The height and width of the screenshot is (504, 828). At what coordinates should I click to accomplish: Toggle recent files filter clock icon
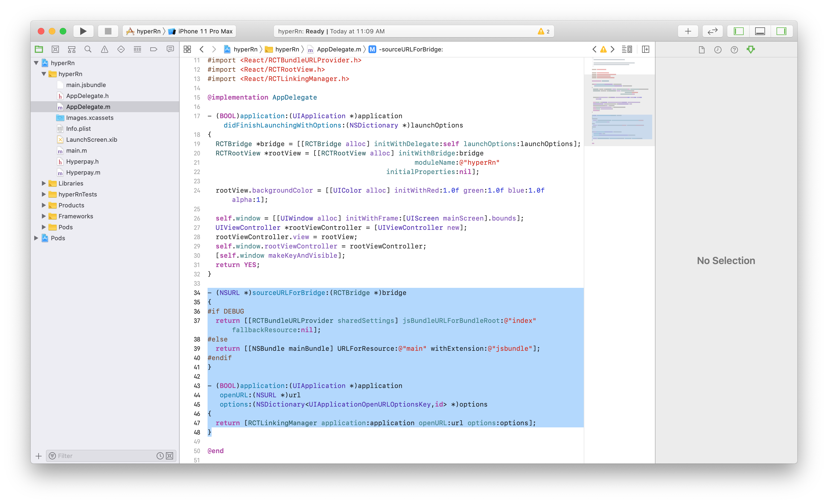point(160,456)
